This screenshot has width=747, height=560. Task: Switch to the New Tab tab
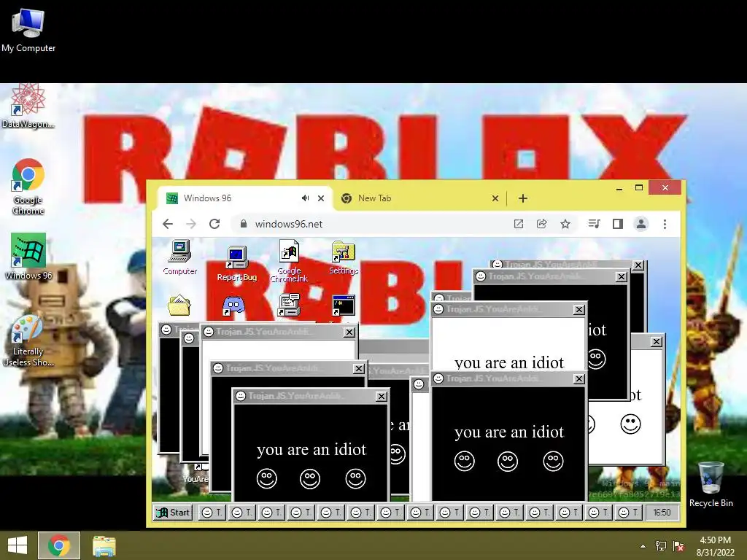tap(419, 198)
